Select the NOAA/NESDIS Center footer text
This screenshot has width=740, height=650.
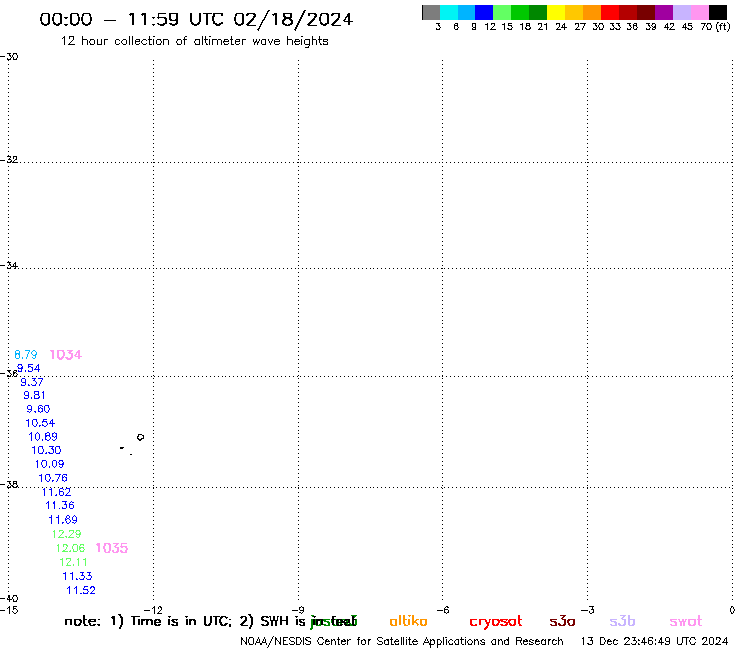tap(402, 641)
